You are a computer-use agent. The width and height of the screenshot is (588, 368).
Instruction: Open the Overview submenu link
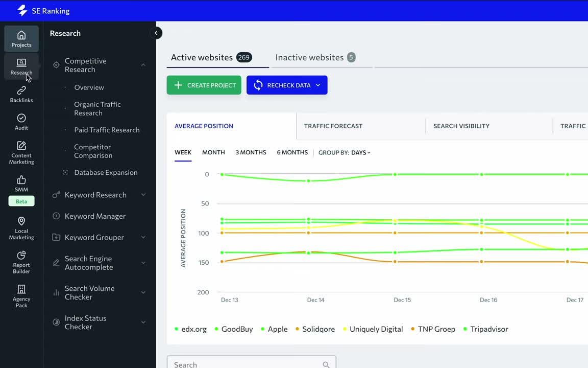pos(89,87)
